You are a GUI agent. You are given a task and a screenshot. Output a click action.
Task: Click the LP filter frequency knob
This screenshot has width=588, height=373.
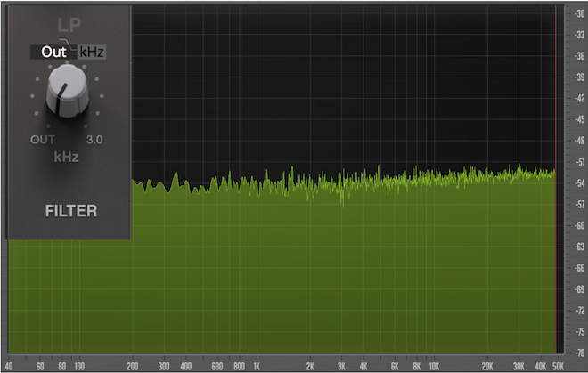[x=68, y=90]
